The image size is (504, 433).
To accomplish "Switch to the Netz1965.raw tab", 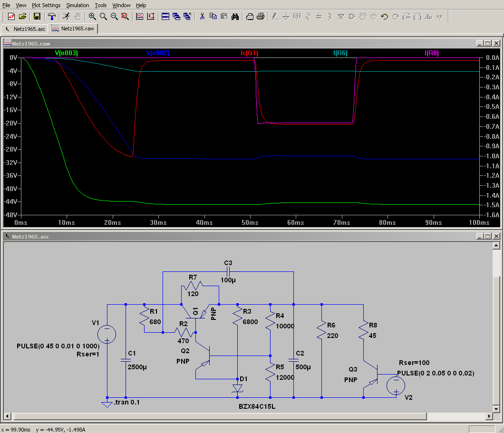I will tap(73, 29).
